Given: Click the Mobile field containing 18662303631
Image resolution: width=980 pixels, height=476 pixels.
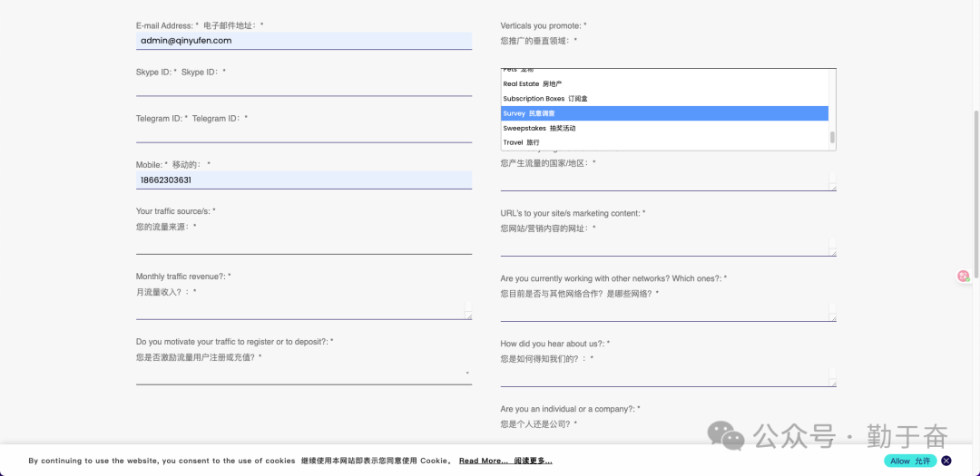Looking at the screenshot, I should (304, 180).
